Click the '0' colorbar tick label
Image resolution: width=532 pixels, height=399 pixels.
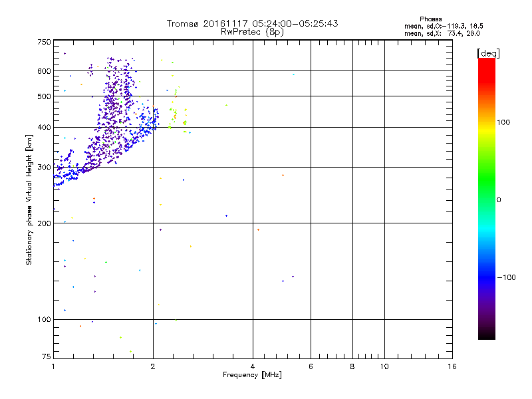(499, 200)
